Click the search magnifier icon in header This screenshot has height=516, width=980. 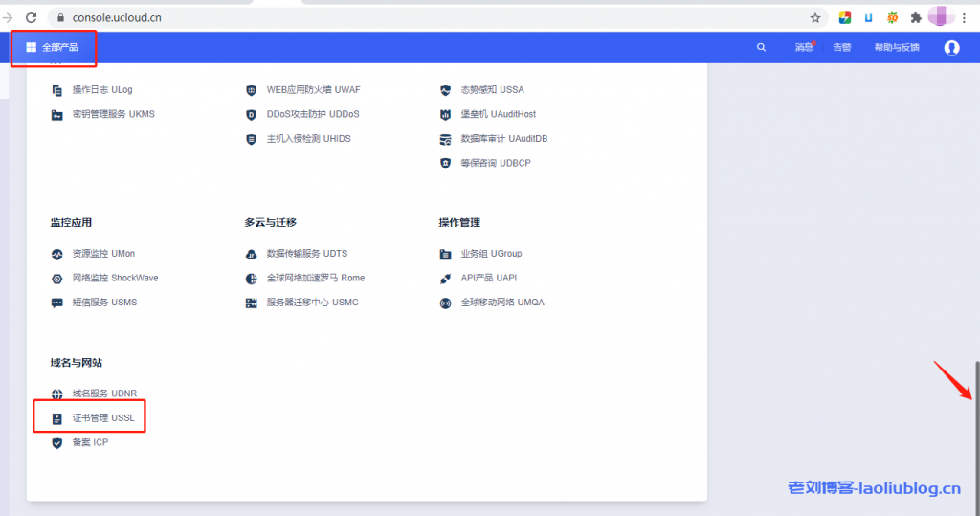pyautogui.click(x=761, y=47)
